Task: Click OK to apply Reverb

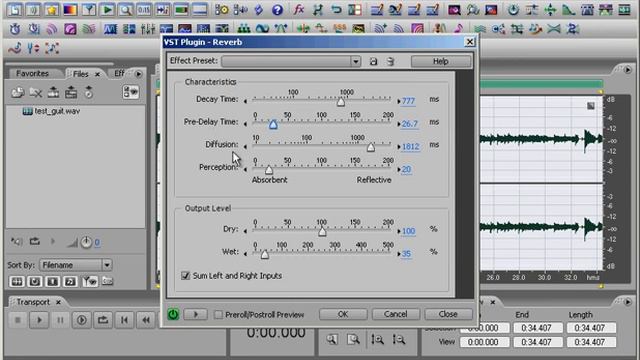Action: pos(343,314)
